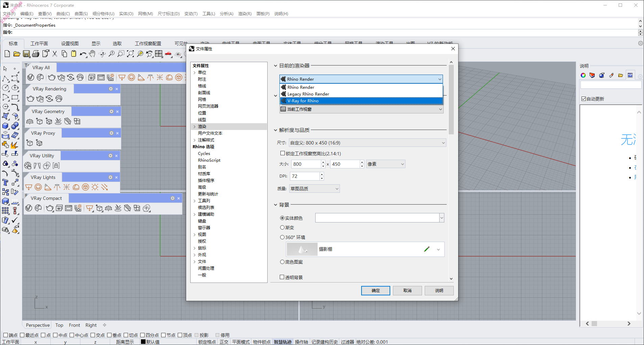The width and height of the screenshot is (644, 345).
Task: Select the 实体颜色 radio button
Action: click(282, 218)
